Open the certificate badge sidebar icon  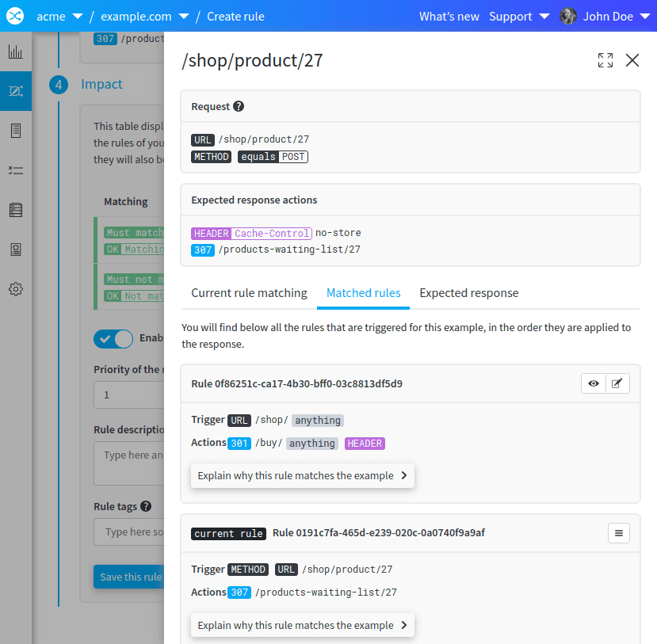tap(16, 250)
